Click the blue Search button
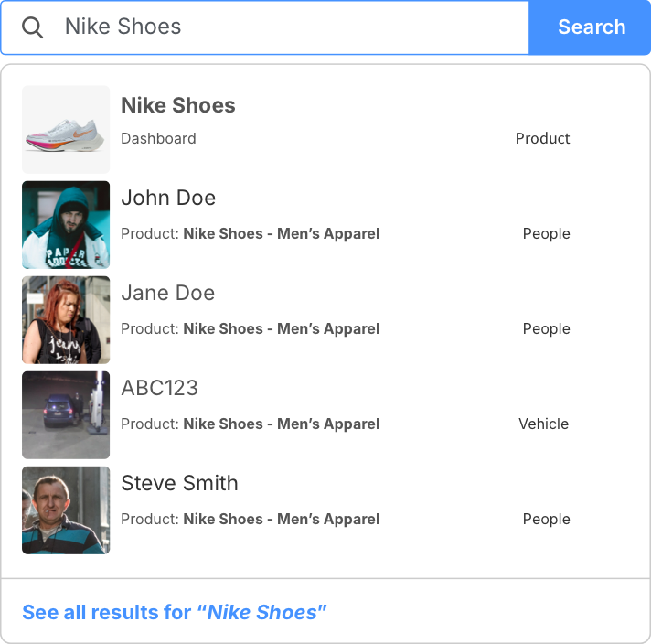The width and height of the screenshot is (651, 644). [x=590, y=27]
